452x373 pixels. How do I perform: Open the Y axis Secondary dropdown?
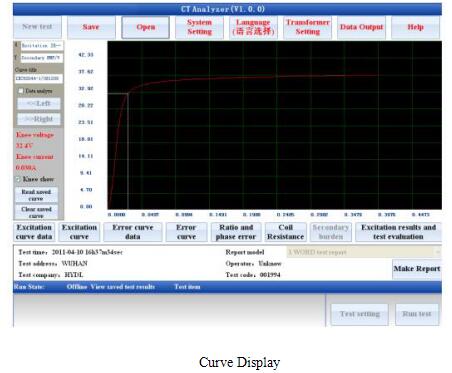click(42, 58)
